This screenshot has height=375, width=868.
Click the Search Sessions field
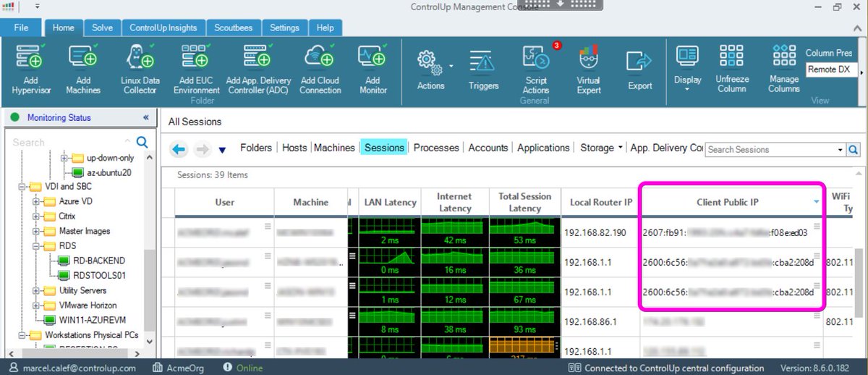[770, 150]
